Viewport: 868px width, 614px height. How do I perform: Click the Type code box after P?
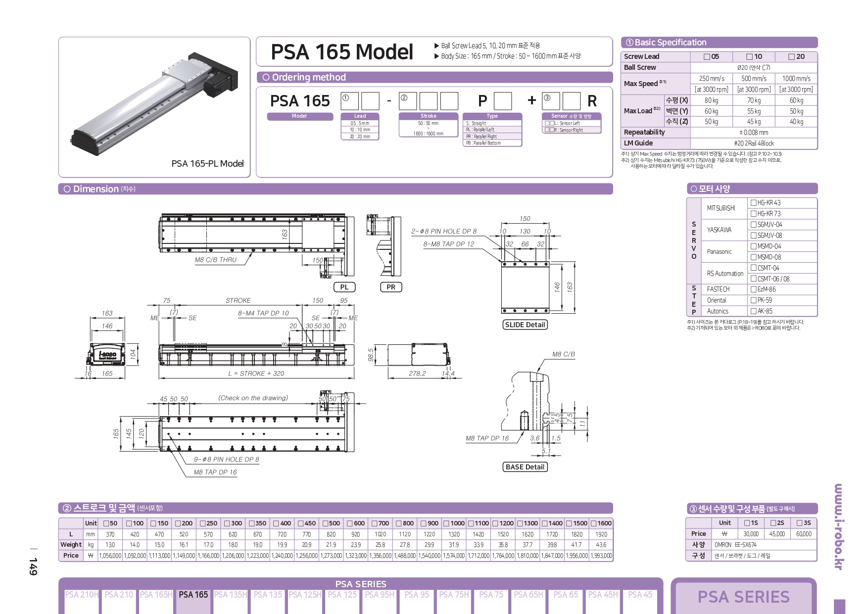[x=503, y=101]
